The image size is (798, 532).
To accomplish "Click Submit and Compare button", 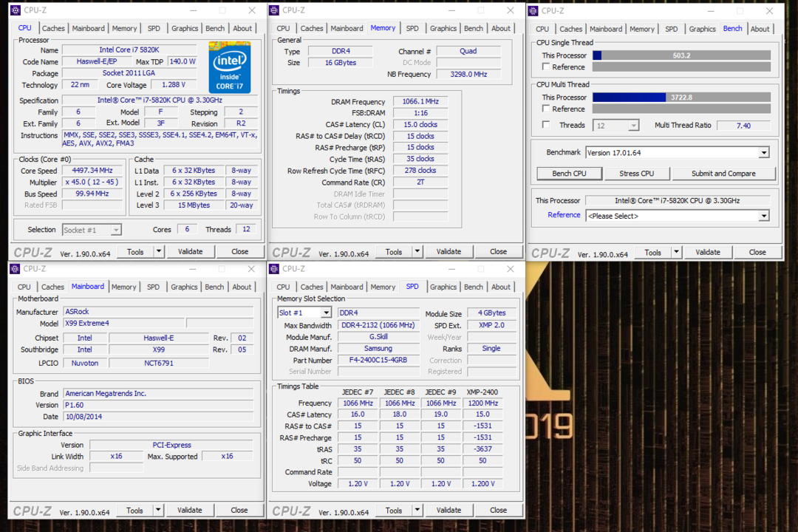I will (723, 174).
